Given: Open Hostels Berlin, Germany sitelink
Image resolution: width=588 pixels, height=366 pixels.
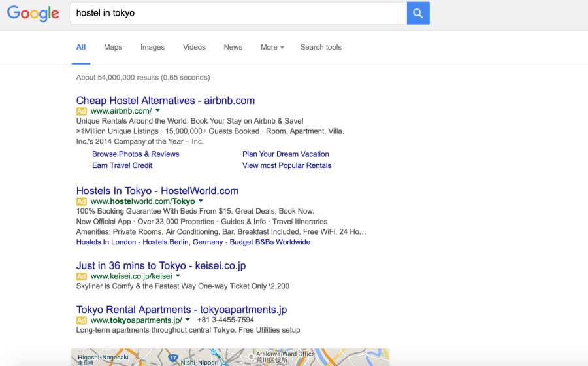Looking at the screenshot, I should pyautogui.click(x=183, y=242).
